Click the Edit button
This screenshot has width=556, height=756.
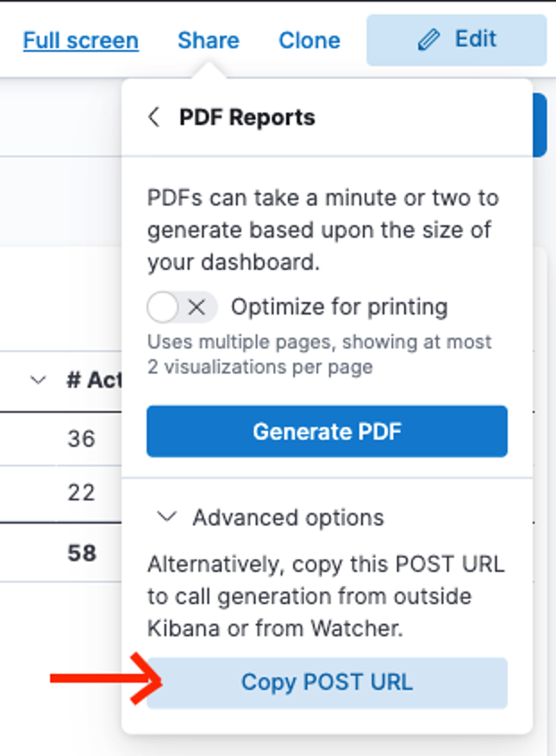[x=456, y=40]
